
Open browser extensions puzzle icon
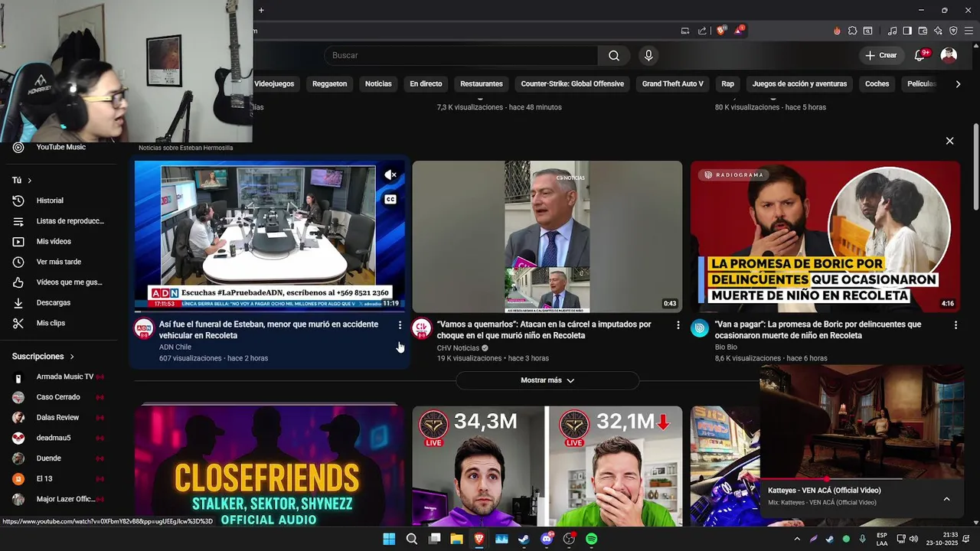click(x=852, y=31)
